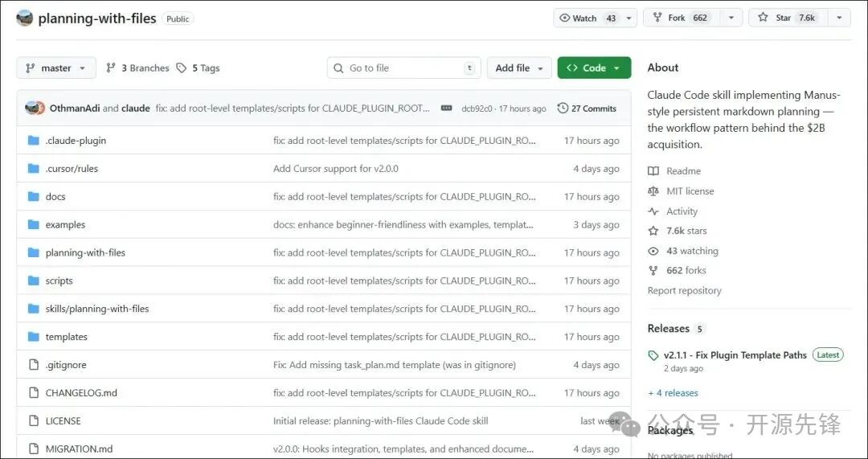This screenshot has height=459, width=868.
Task: Click the CHANGELOG.md file icon
Action: (34, 392)
